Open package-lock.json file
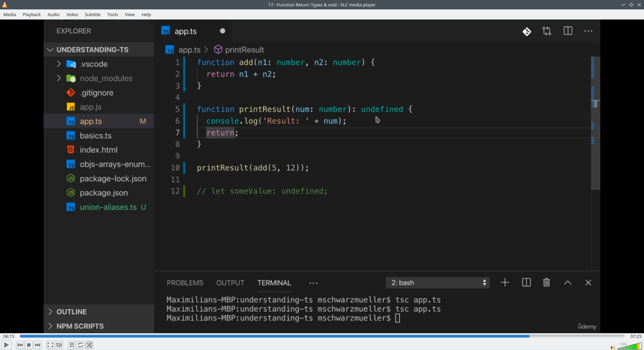The height and width of the screenshot is (350, 644). 99,179
